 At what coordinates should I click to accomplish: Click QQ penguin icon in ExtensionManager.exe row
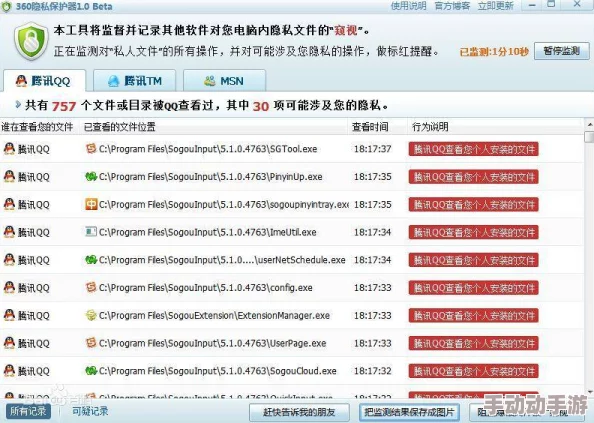pos(9,315)
